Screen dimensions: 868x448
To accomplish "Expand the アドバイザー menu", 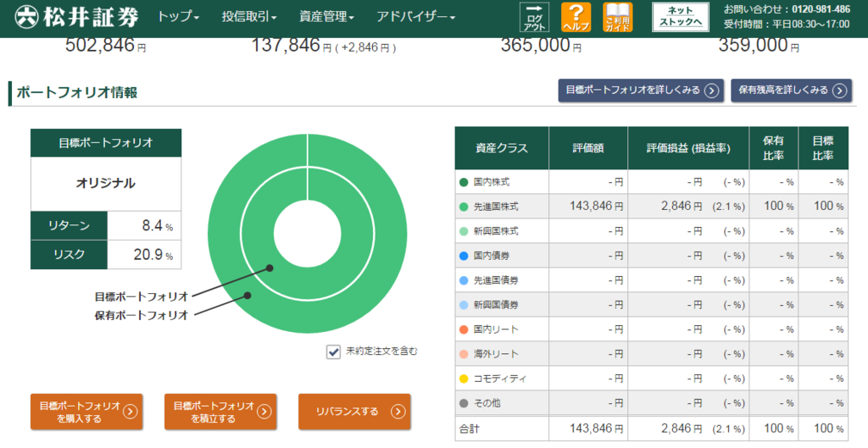I will pyautogui.click(x=415, y=17).
